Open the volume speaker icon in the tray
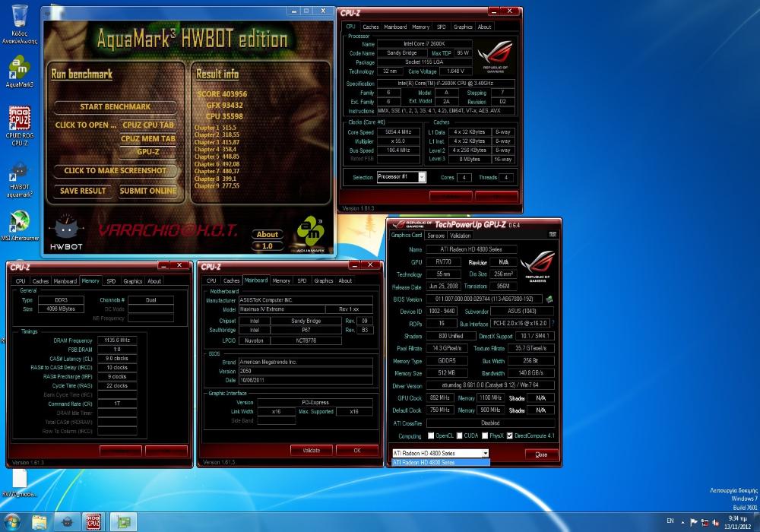Screen dimensions: 760x532 coord(716,522)
